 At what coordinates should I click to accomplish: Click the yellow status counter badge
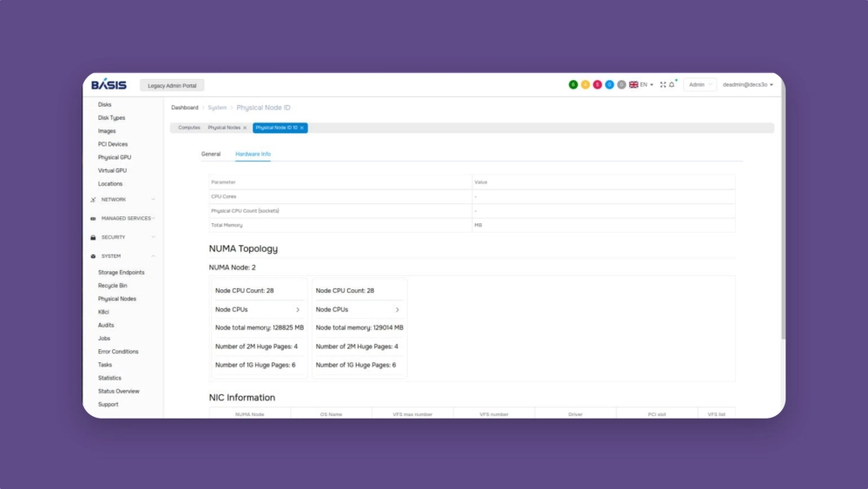coord(585,85)
